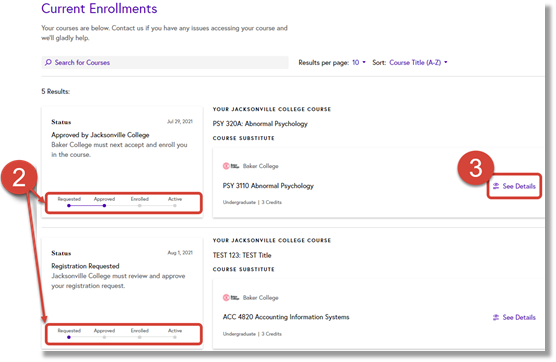The height and width of the screenshot is (362, 556).
Task: Click Undergraduate | 3 Credits under PSY 3110
Action: [252, 202]
